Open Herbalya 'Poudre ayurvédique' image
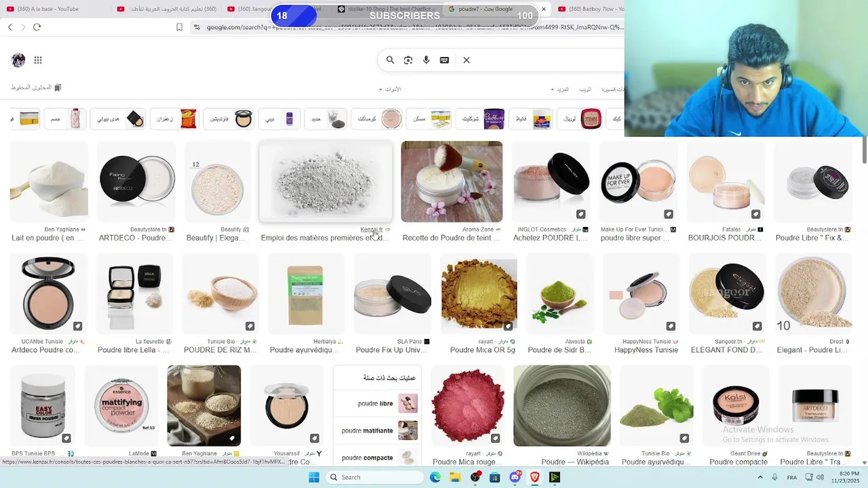The image size is (868, 488). point(305,293)
